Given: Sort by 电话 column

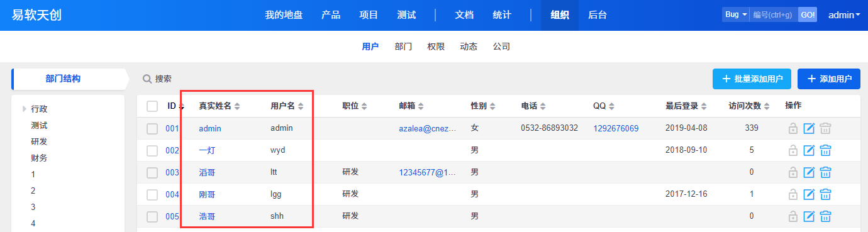Looking at the screenshot, I should (533, 106).
